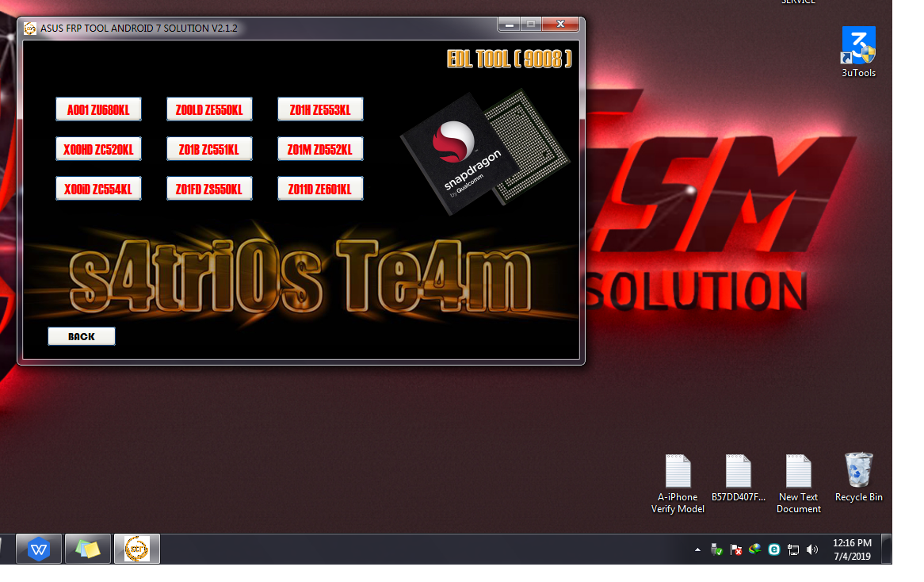The image size is (924, 582).
Task: Click the green and yellow tray icon
Action: click(755, 549)
